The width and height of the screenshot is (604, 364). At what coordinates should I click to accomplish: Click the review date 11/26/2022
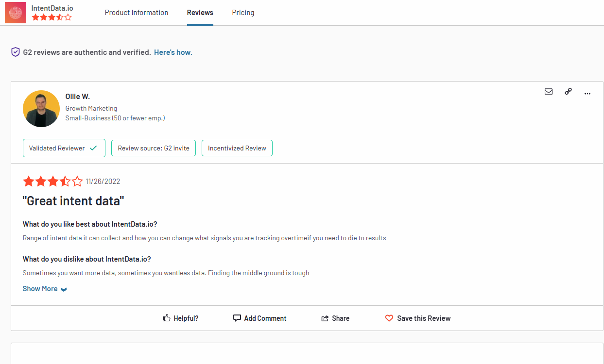[x=103, y=182]
